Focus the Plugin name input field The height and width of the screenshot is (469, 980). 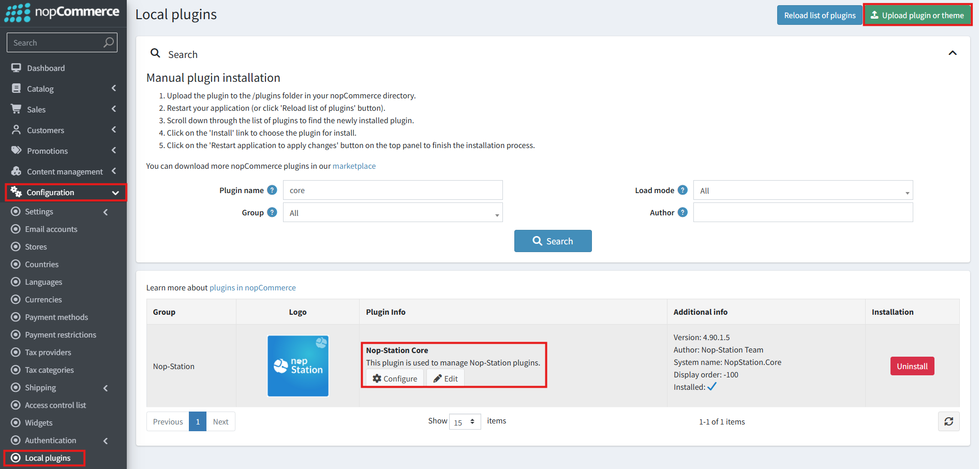tap(393, 190)
